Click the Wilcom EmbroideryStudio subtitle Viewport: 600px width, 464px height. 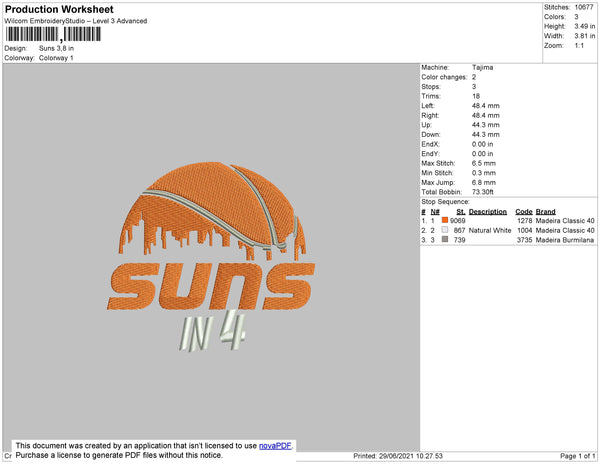pyautogui.click(x=76, y=21)
